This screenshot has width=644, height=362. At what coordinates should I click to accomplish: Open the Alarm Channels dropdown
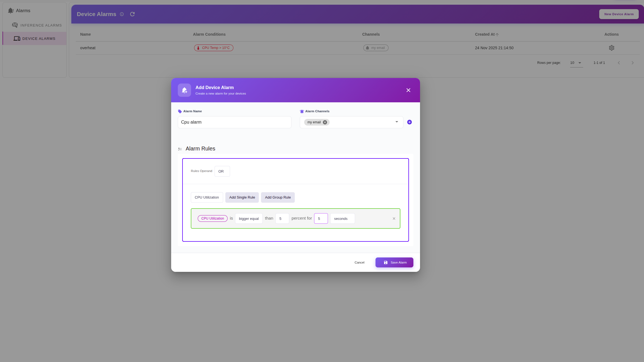point(397,122)
